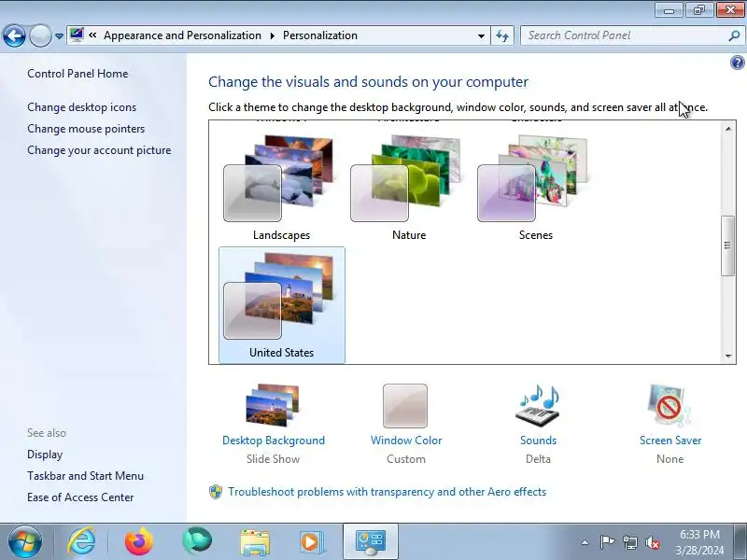Screen dimensions: 747x560
Task: Open Desktop Background icon
Action: (x=272, y=405)
